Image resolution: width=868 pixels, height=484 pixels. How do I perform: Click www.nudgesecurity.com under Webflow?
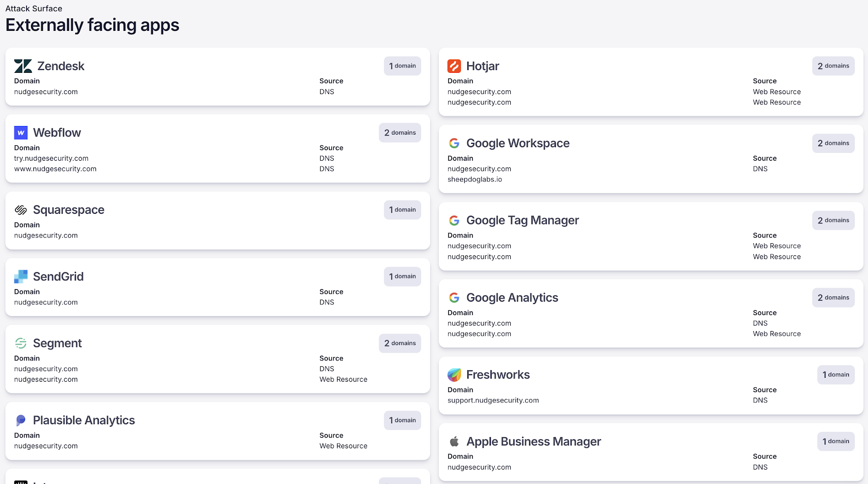pos(55,169)
